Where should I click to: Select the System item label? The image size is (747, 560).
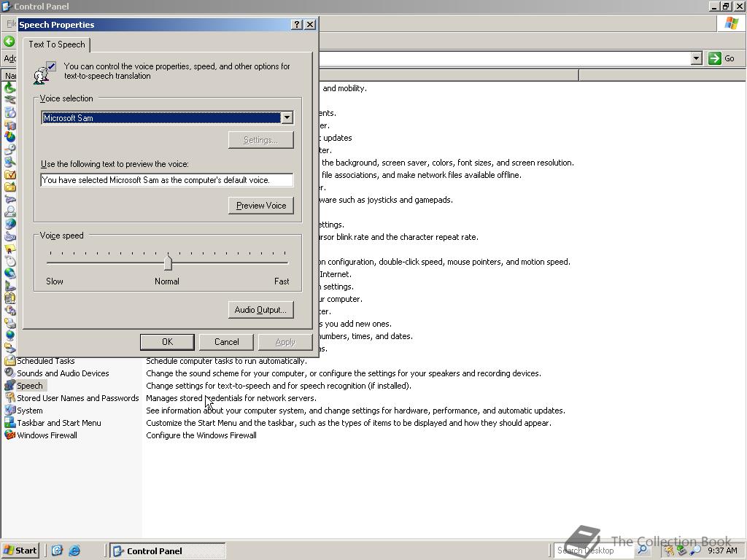click(x=29, y=411)
